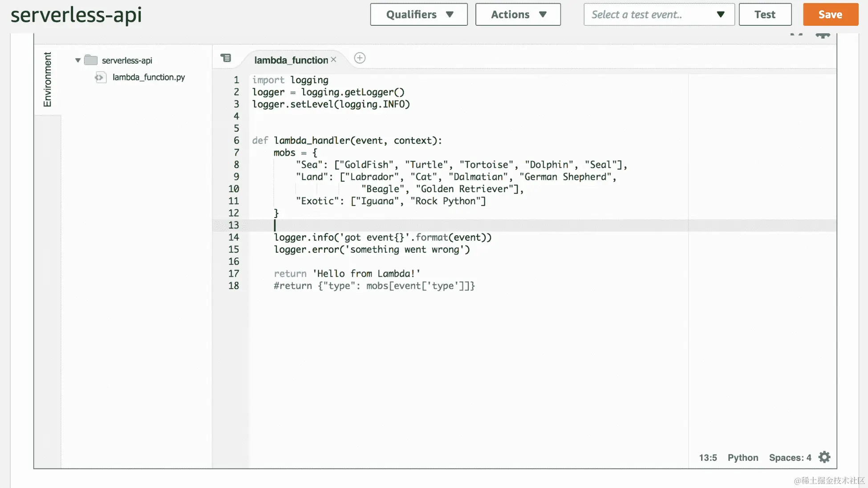Image resolution: width=868 pixels, height=488 pixels.
Task: Open lambda_function.py in the file tree
Action: click(x=148, y=77)
